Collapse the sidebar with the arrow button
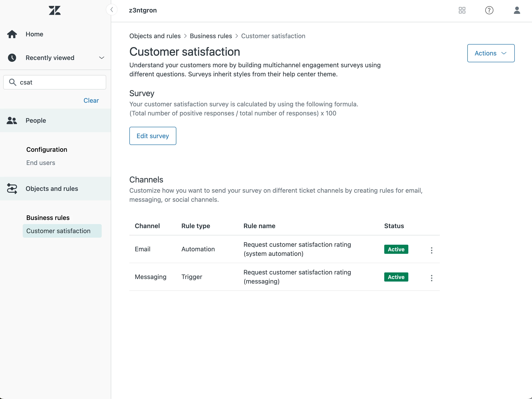Screen dimensions: 532x399 pyautogui.click(x=112, y=10)
